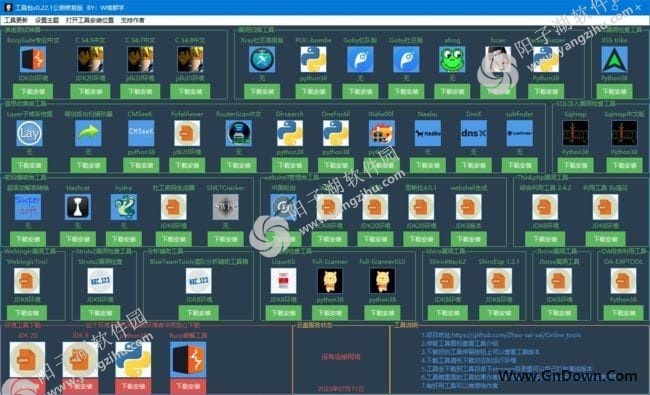Click the WeblogicTool Java icon
The height and width of the screenshot is (395, 650).
(27, 281)
